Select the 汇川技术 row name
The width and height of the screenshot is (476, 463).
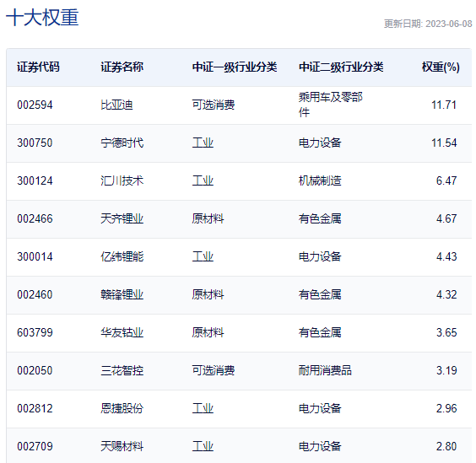(x=122, y=180)
